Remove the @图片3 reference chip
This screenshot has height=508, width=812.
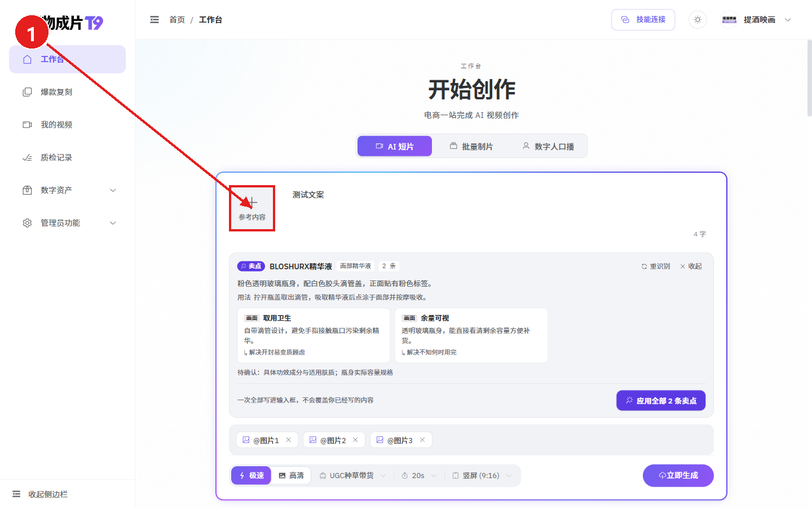pyautogui.click(x=422, y=440)
